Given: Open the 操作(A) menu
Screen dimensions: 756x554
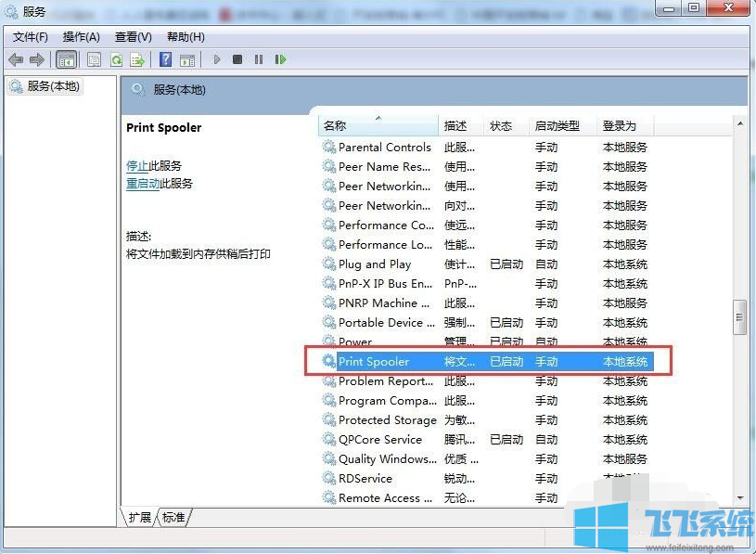Looking at the screenshot, I should point(81,37).
